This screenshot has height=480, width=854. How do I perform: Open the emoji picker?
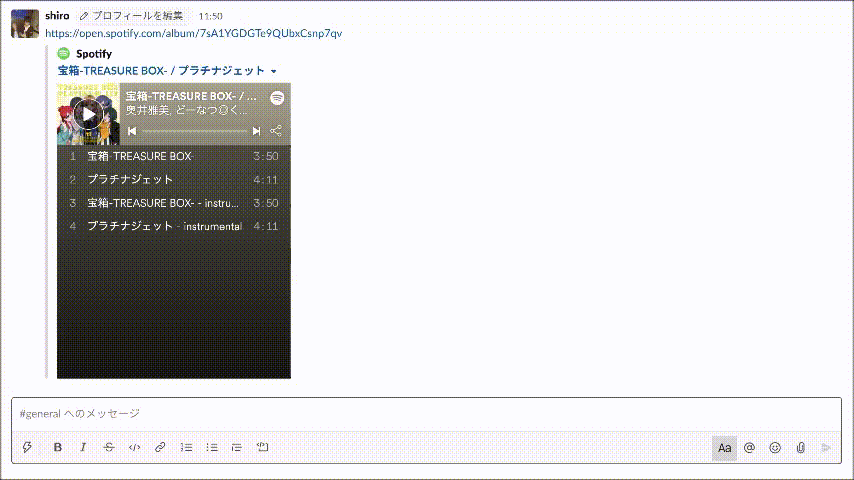click(x=775, y=447)
